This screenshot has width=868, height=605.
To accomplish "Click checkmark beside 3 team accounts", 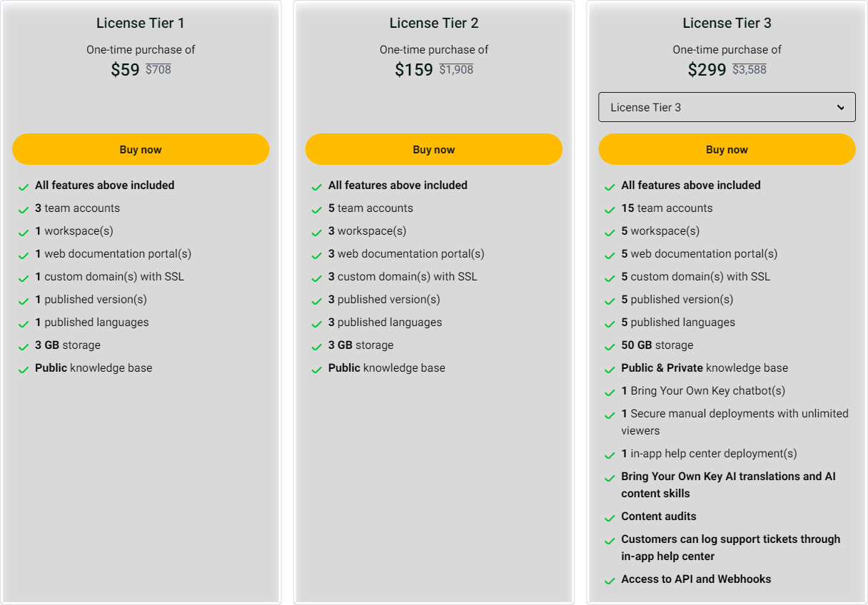I will coord(24,210).
